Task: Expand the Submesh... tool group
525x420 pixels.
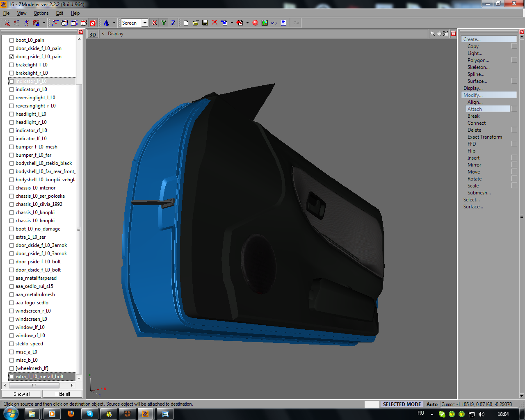Action: (x=479, y=193)
